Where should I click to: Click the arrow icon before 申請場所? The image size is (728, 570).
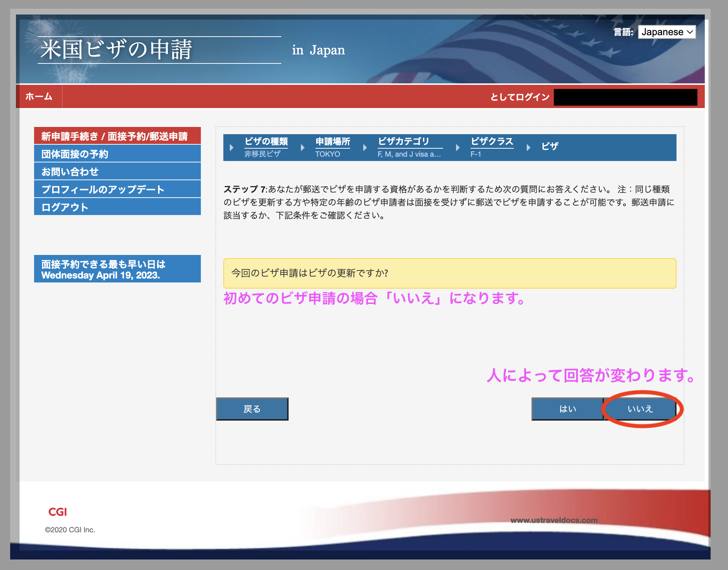click(303, 148)
